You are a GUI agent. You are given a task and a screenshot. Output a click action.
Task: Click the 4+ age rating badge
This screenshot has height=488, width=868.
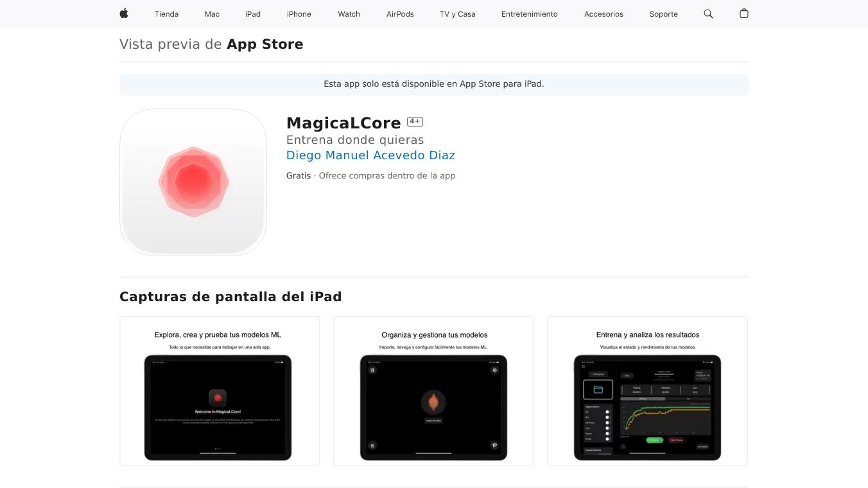(x=415, y=121)
